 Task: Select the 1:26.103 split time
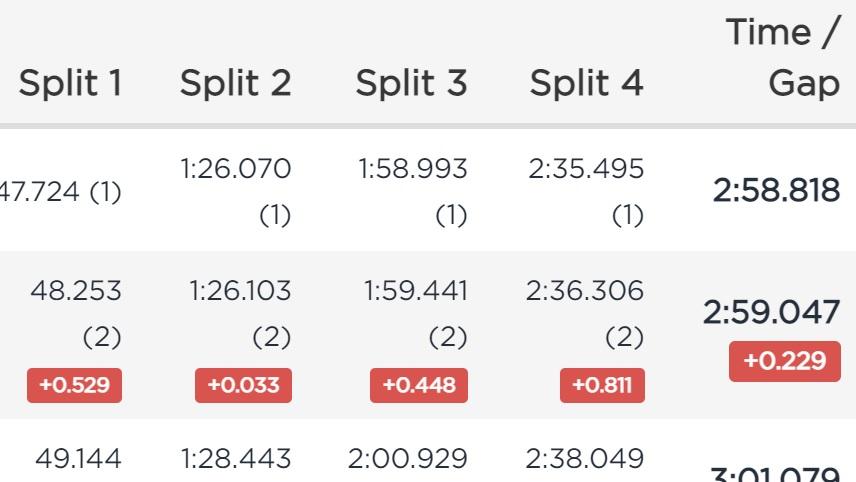(x=240, y=290)
